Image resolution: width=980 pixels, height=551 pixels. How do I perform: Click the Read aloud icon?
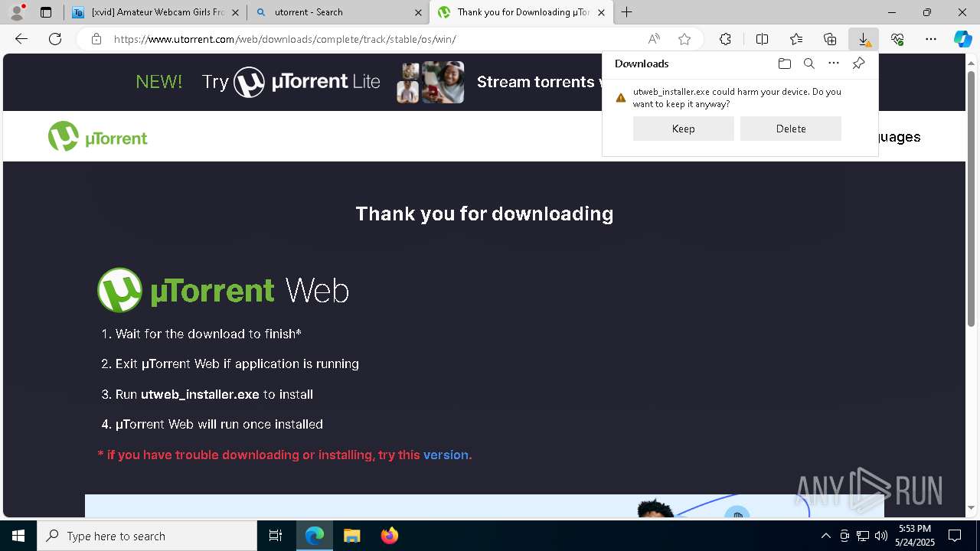coord(654,39)
